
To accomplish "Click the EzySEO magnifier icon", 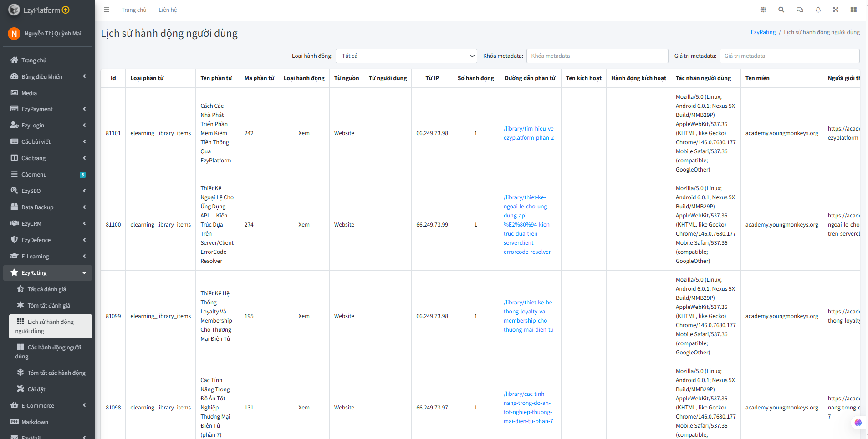I will pyautogui.click(x=15, y=191).
